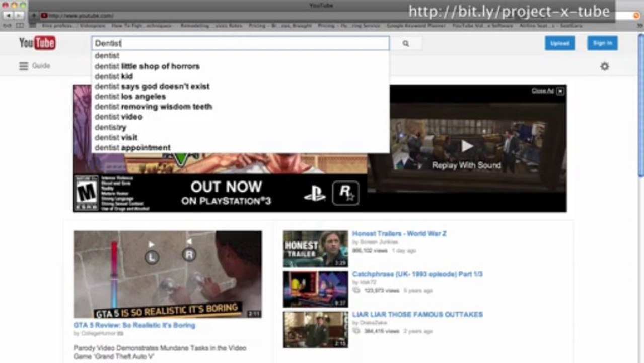The height and width of the screenshot is (363, 644).
Task: Click the ad's replay play arrow
Action: click(x=467, y=146)
